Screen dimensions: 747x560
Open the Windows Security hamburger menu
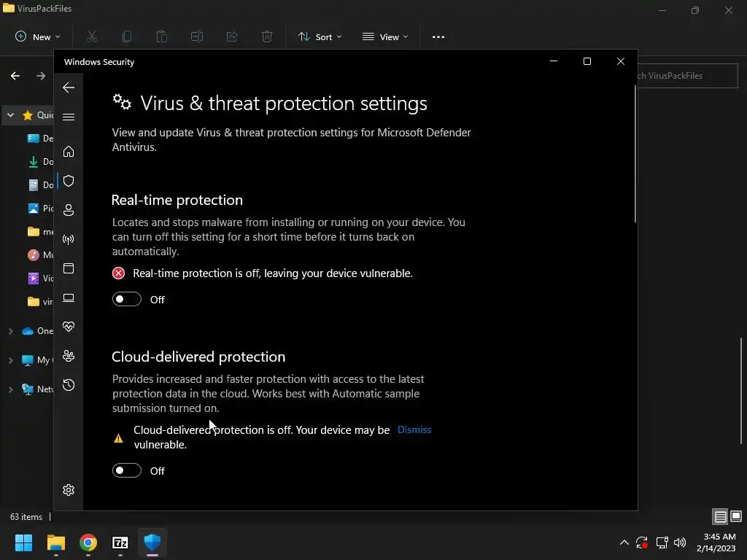click(69, 117)
